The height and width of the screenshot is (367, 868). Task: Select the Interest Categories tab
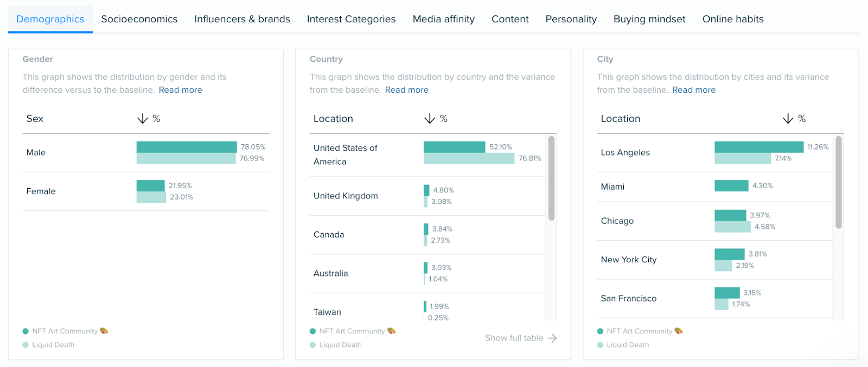(351, 19)
